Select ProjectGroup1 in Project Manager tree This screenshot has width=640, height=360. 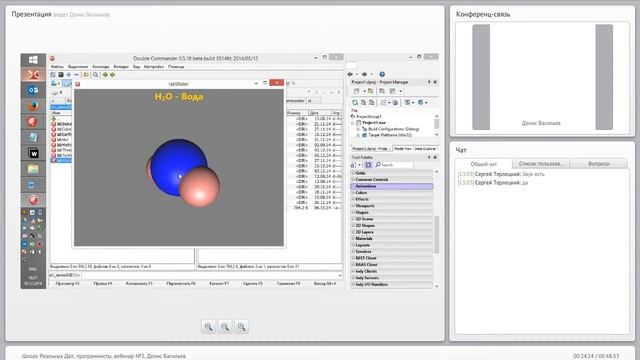coord(369,117)
